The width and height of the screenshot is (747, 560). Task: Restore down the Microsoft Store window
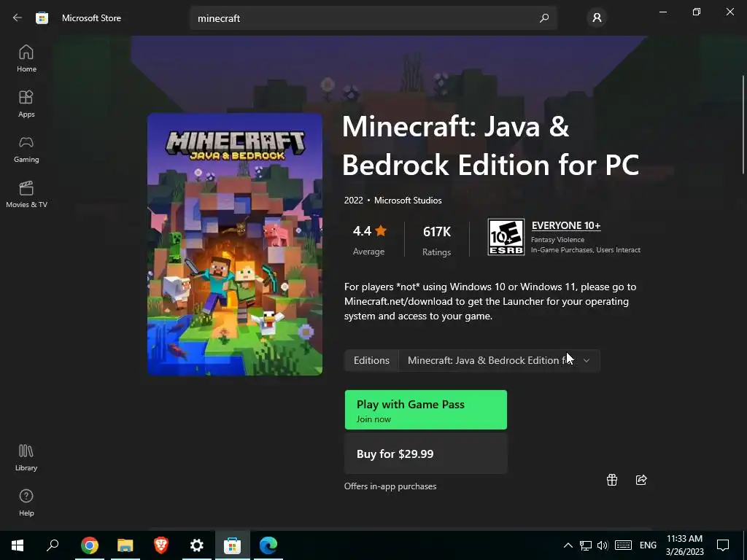click(697, 12)
